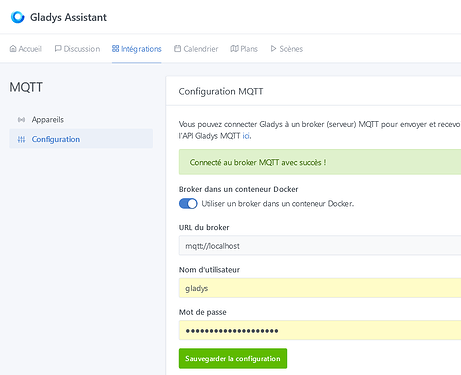Viewport: 461px width, 375px height.
Task: Click the Configuration sliders icon
Action: (x=21, y=139)
